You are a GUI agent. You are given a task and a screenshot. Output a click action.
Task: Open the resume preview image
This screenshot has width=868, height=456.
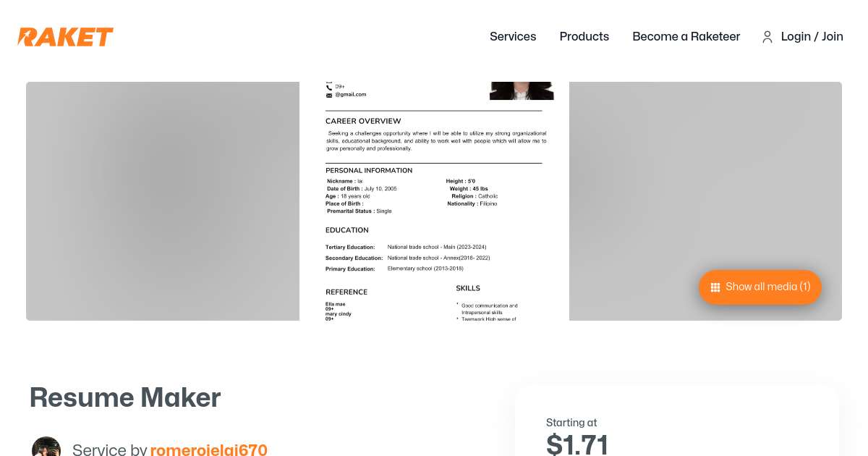pyautogui.click(x=434, y=201)
